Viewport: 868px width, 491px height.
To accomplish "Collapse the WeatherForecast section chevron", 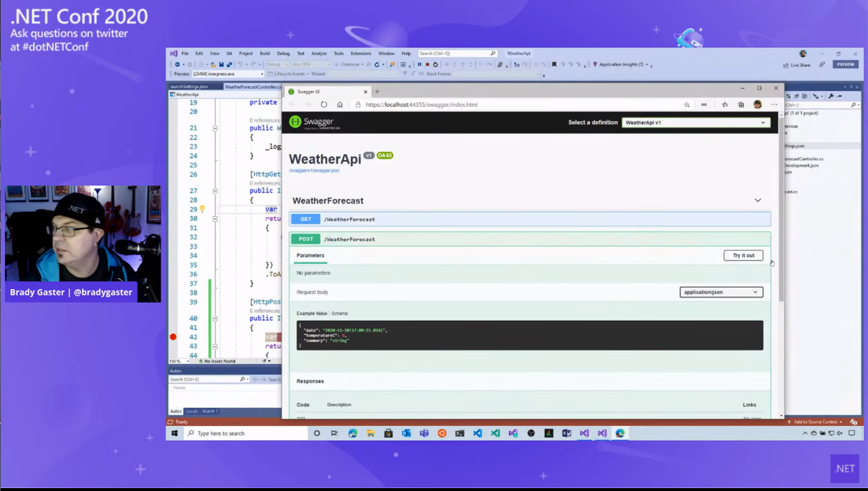I will tap(758, 200).
